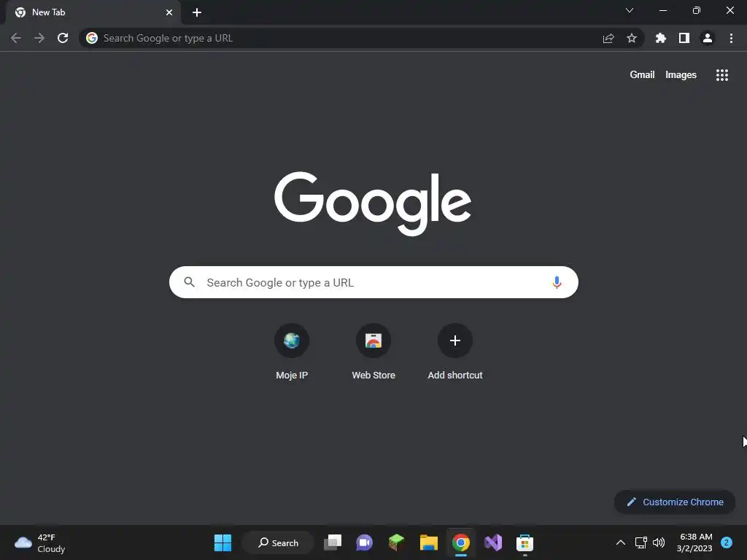Open Task View on taskbar
Screen dimensions: 747x560
(333, 542)
